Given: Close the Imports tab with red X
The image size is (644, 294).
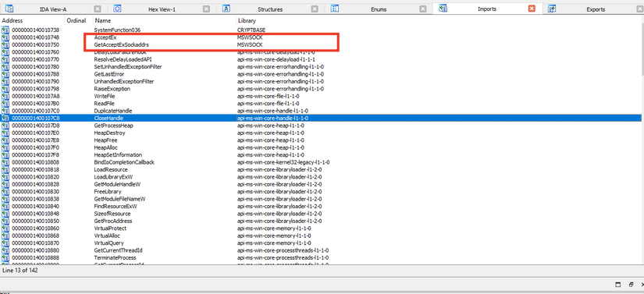Looking at the screenshot, I should click(x=532, y=9).
